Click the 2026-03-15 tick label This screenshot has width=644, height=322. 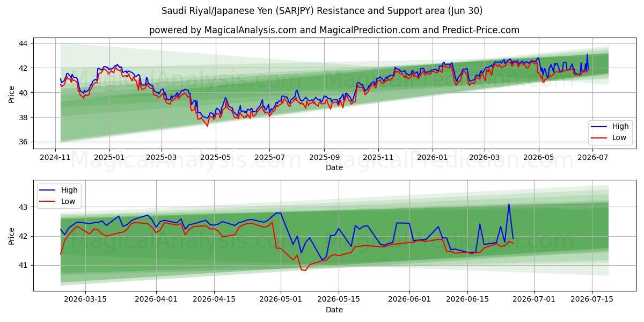coord(85,299)
